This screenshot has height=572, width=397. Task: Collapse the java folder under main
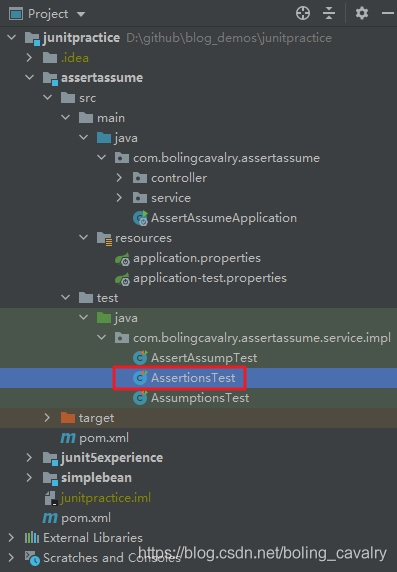84,138
